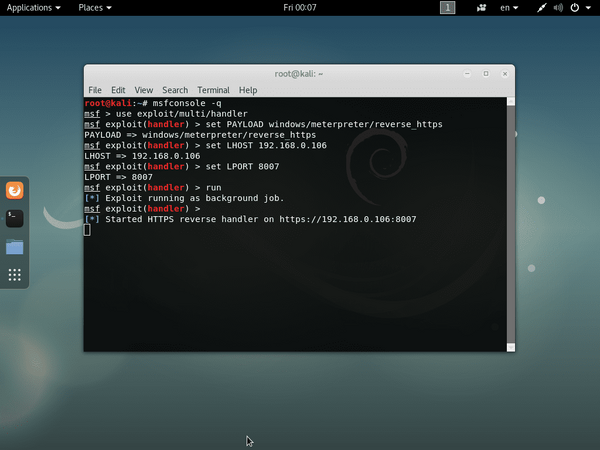Click the root@kali title bar
Image resolution: width=600 pixels, height=450 pixels.
point(299,74)
